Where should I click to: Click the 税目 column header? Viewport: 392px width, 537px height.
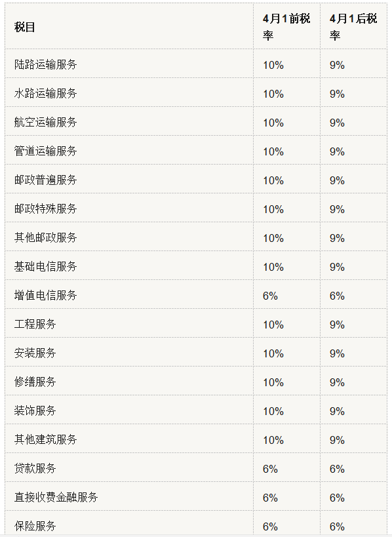(25, 27)
